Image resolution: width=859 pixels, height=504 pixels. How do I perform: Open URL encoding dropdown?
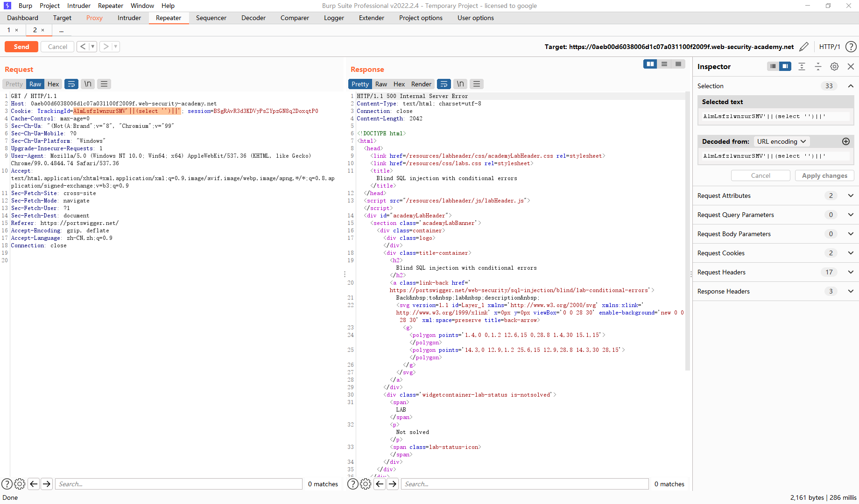pos(782,141)
